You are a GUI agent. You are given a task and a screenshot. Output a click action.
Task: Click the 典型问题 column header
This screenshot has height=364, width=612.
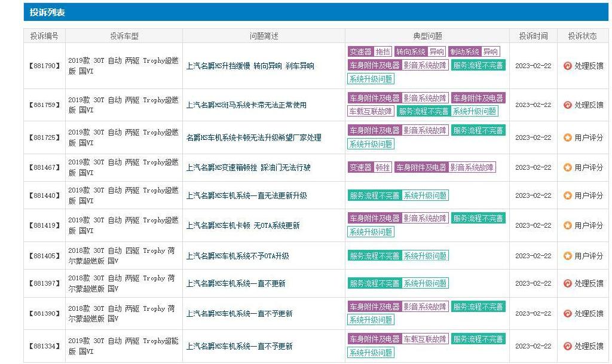(x=427, y=36)
